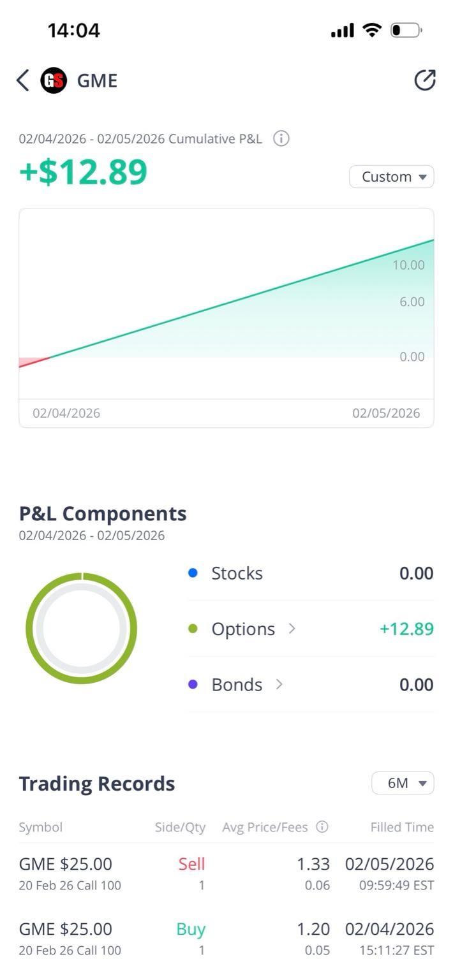Tap the cumulative P&L line chart
This screenshot has height=980, width=453.
[x=226, y=306]
